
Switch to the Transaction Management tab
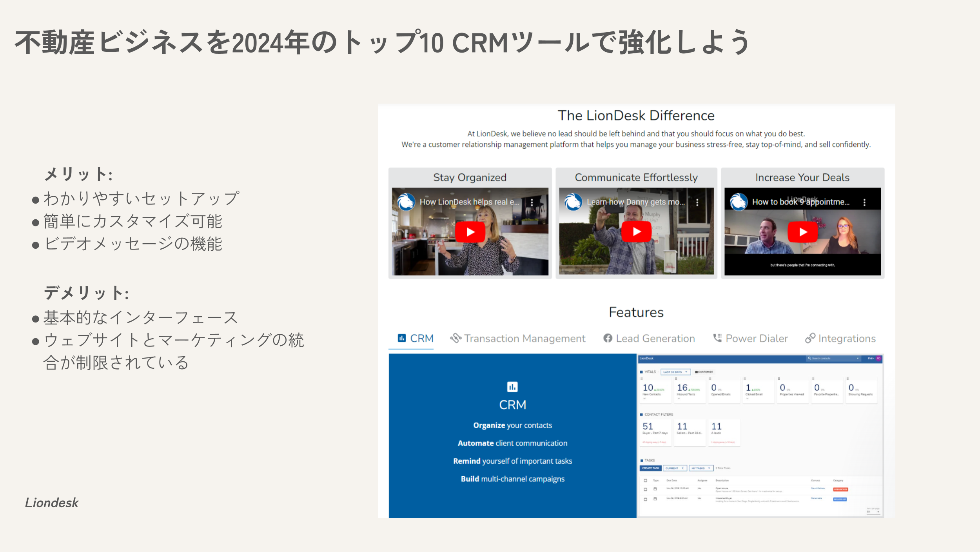click(x=517, y=338)
